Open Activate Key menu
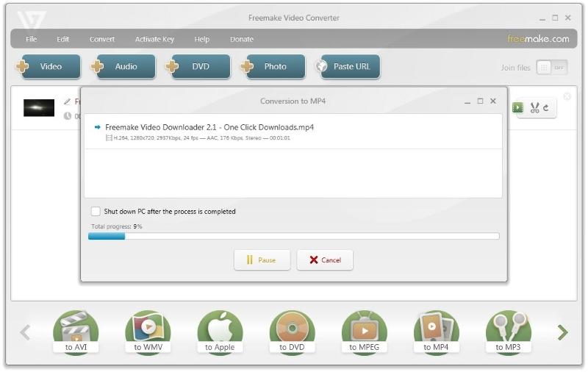The width and height of the screenshot is (588, 372). click(154, 39)
